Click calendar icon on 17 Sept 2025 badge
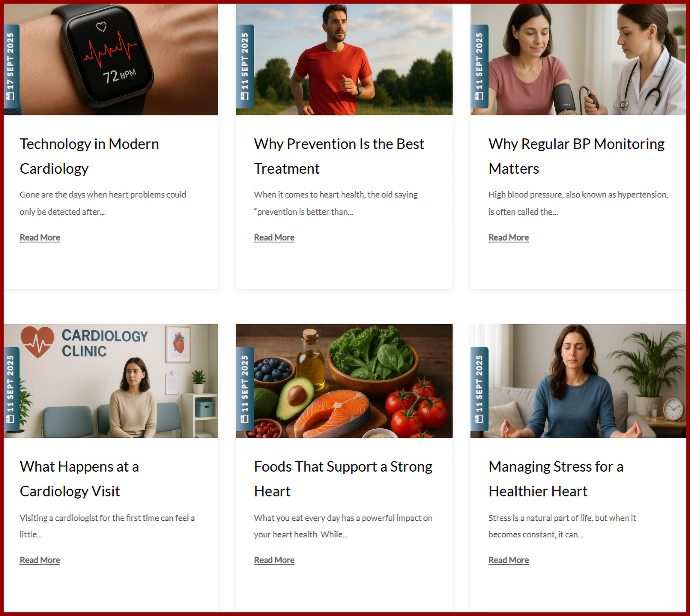690x616 pixels. click(11, 97)
